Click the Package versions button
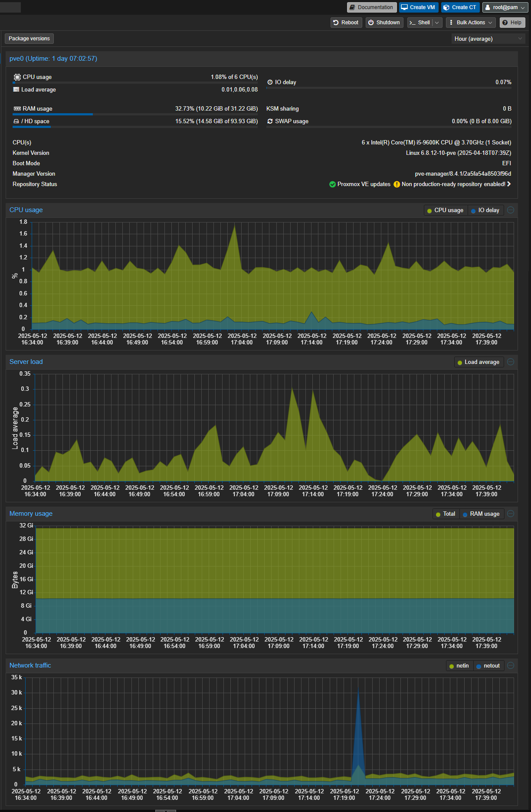This screenshot has width=531, height=812. coord(29,39)
